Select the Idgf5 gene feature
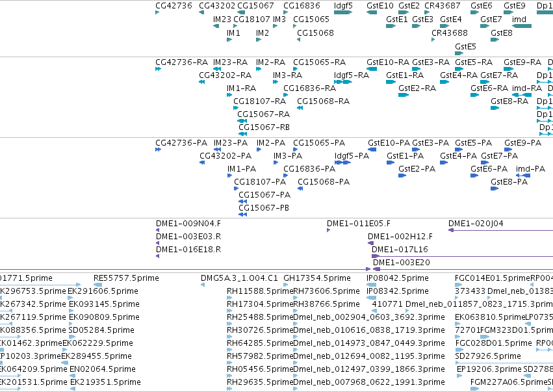This screenshot has width=553, height=392. pos(343,12)
